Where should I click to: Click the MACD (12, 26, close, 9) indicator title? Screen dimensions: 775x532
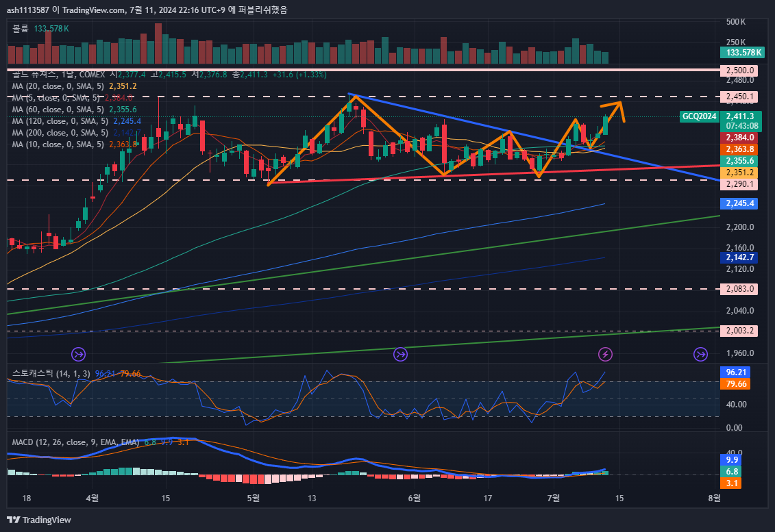(x=75, y=442)
